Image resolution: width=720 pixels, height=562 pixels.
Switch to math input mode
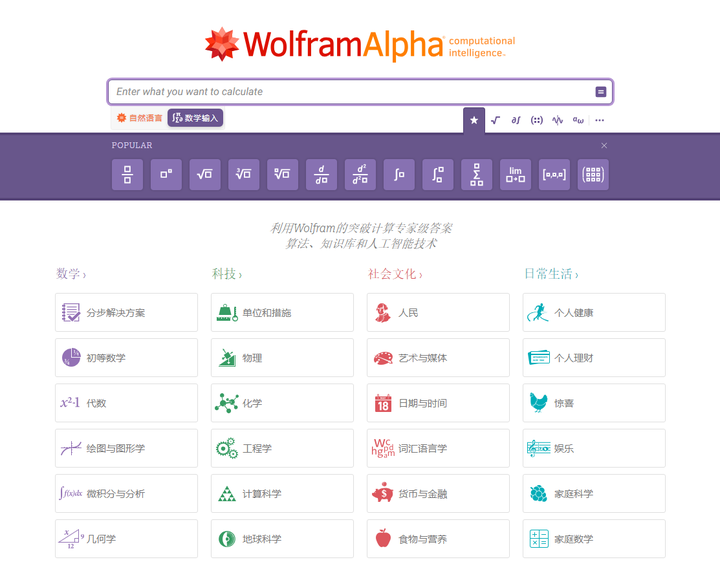[195, 118]
